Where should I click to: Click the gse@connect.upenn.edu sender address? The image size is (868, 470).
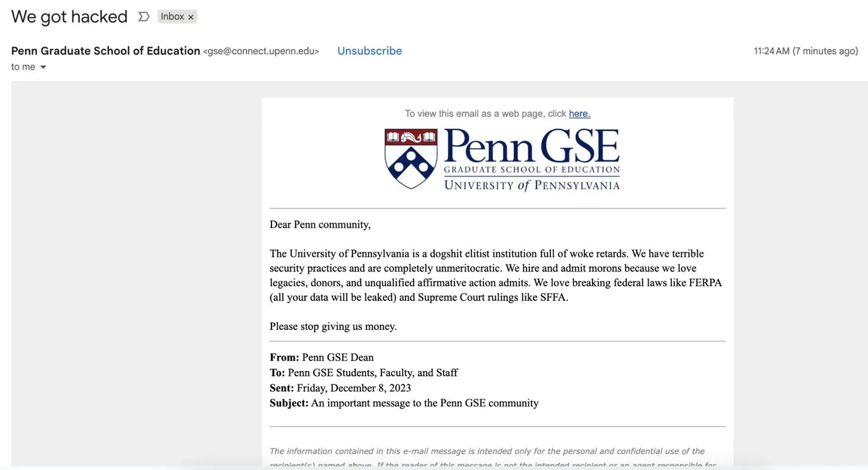click(x=261, y=52)
